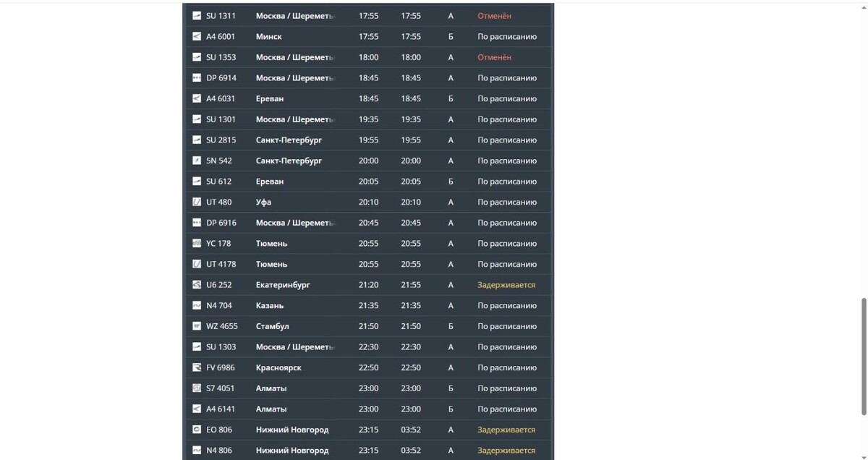868x460 pixels.
Task: Click the Pobeda logo next to DP 6914
Action: [195, 77]
